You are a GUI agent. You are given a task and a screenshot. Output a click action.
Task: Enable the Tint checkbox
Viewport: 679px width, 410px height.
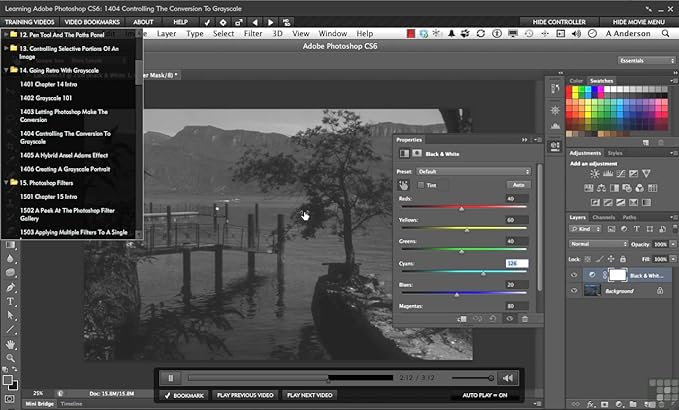coord(421,185)
